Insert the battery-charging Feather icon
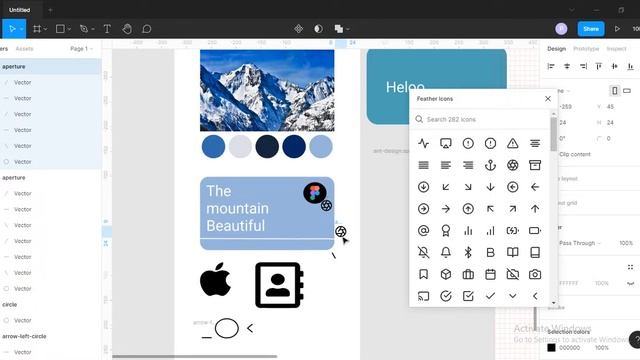The image size is (640, 360). pyautogui.click(x=513, y=231)
